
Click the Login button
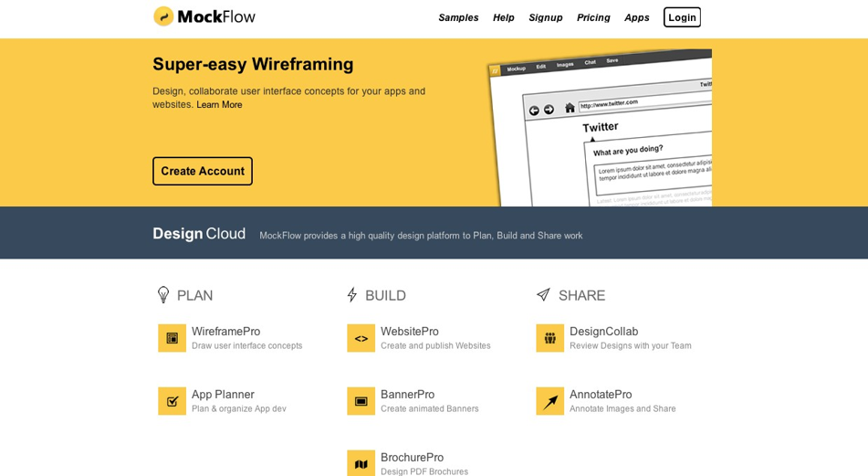pyautogui.click(x=682, y=17)
